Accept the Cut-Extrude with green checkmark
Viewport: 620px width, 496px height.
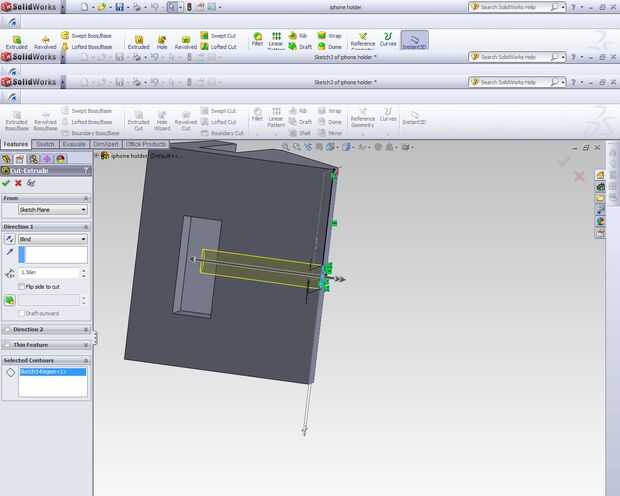pos(6,183)
